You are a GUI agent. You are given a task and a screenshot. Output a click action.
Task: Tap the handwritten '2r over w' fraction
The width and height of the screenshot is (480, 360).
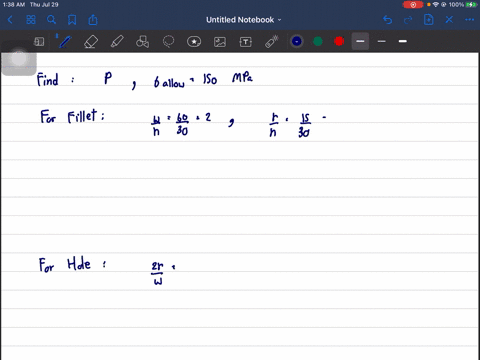coord(157,273)
